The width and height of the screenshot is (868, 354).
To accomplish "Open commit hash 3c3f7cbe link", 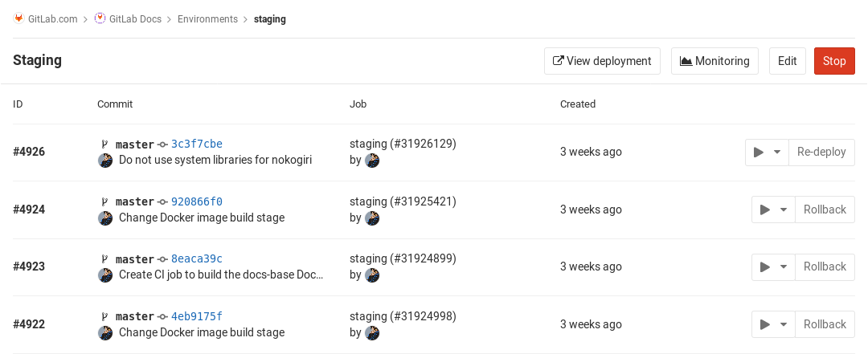I will click(x=196, y=144).
